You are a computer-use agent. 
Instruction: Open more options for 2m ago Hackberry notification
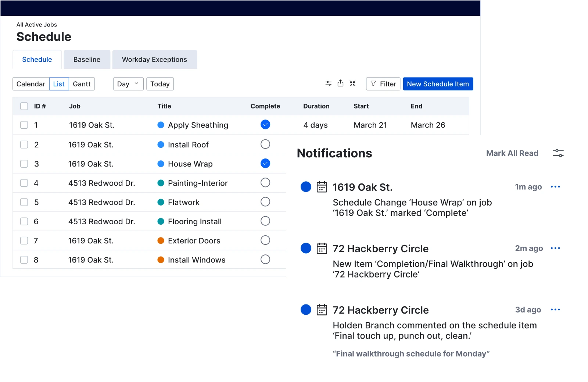click(555, 248)
